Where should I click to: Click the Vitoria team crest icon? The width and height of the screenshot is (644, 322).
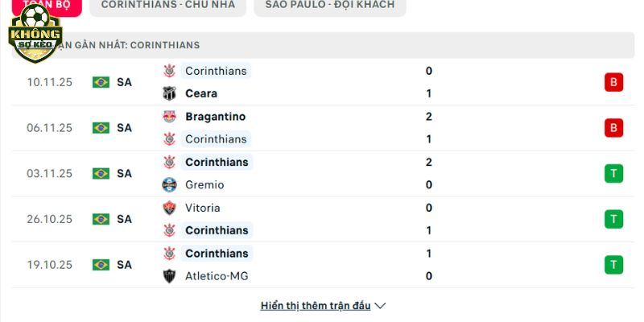tap(169, 208)
